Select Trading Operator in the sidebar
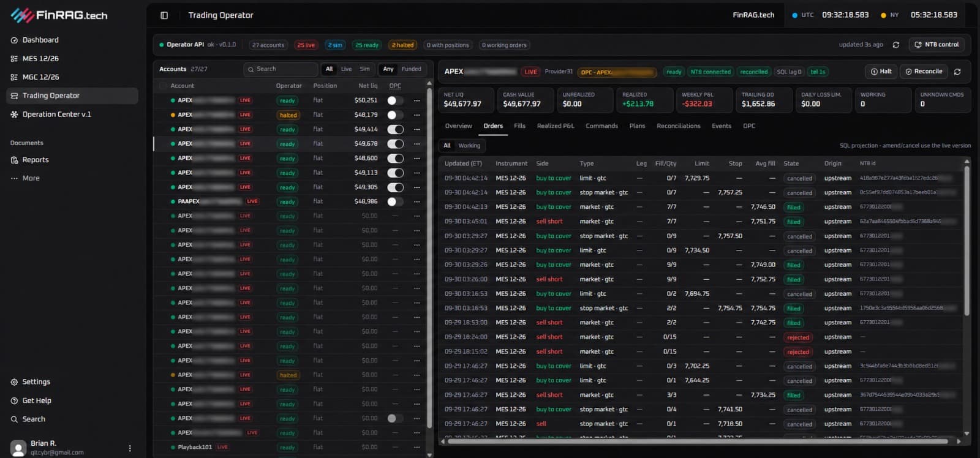 click(72, 96)
